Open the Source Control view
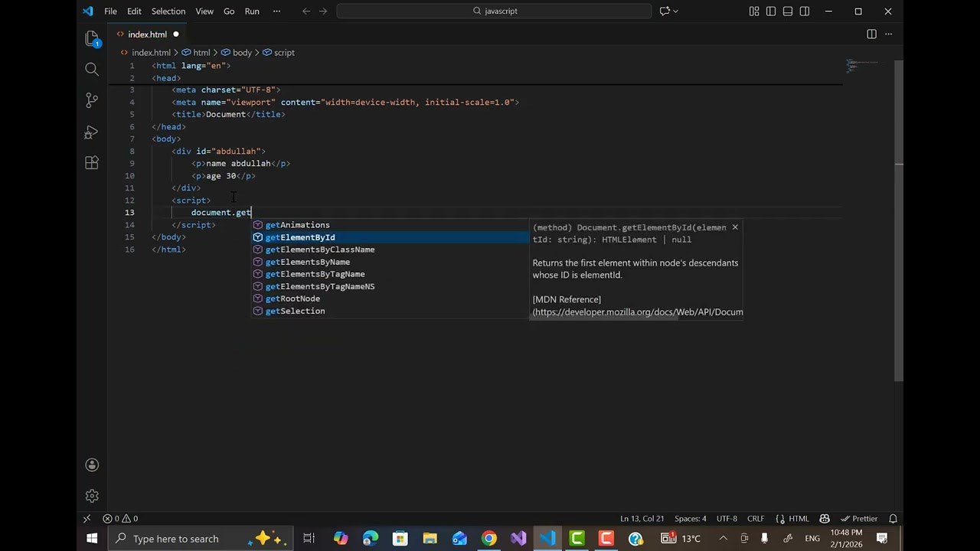This screenshot has height=551, width=980. [92, 100]
